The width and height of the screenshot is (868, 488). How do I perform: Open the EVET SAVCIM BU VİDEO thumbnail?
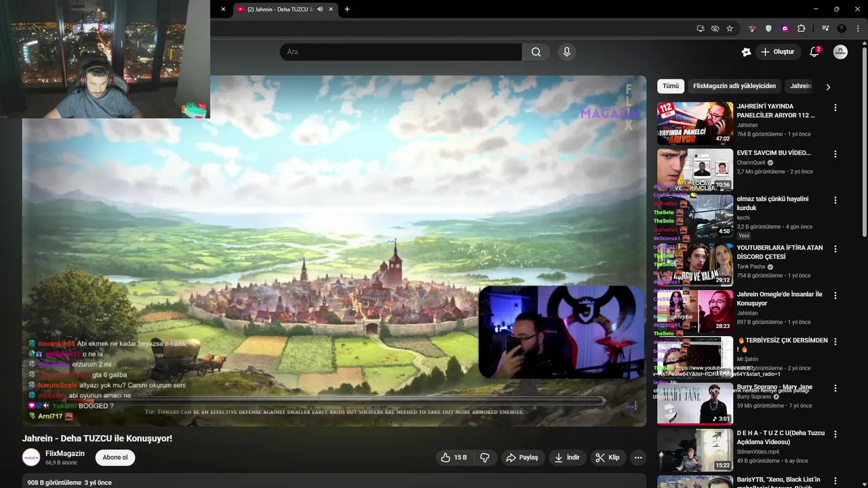click(695, 169)
